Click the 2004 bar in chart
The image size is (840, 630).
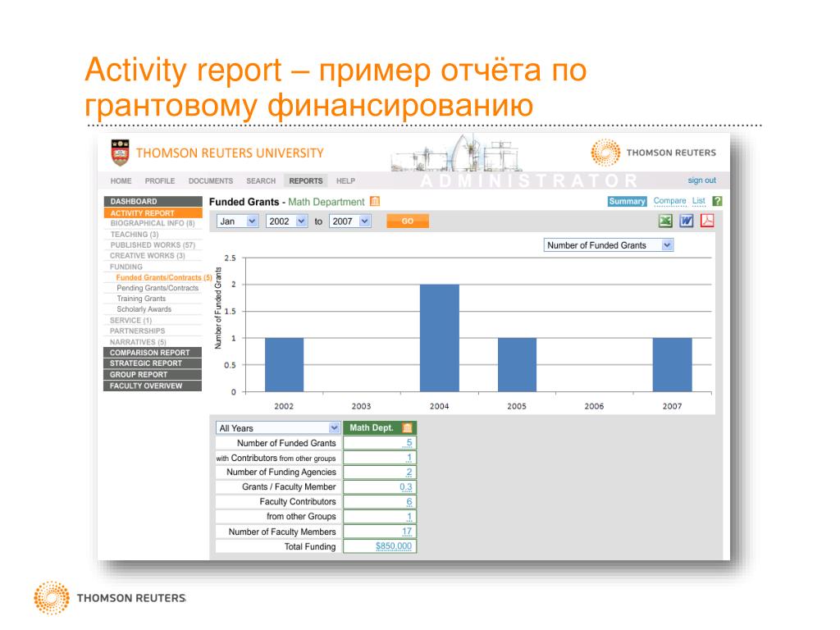[x=440, y=338]
